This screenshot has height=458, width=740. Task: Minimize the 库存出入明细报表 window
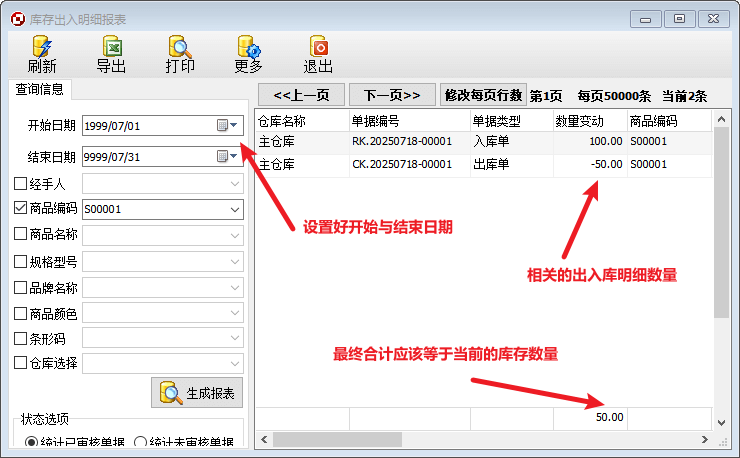645,19
